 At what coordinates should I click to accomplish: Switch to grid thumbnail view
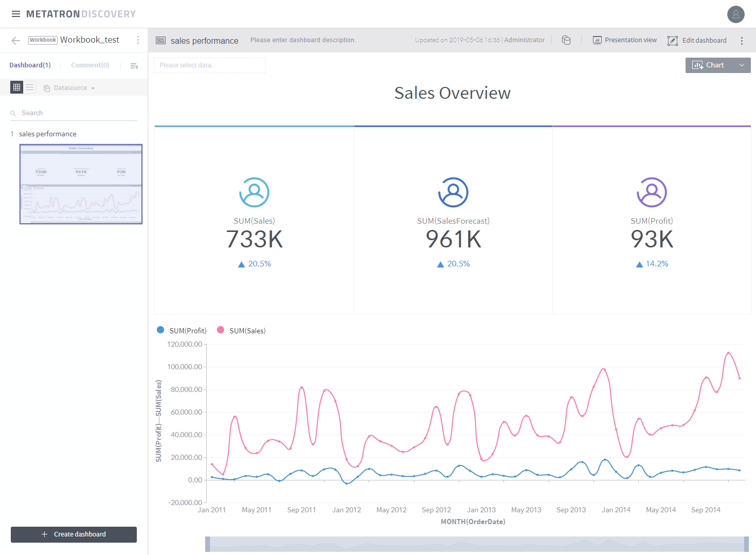[17, 87]
